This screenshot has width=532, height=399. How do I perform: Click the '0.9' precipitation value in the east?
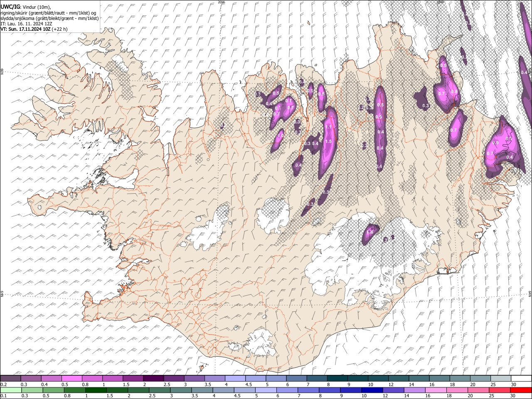[x=495, y=143]
